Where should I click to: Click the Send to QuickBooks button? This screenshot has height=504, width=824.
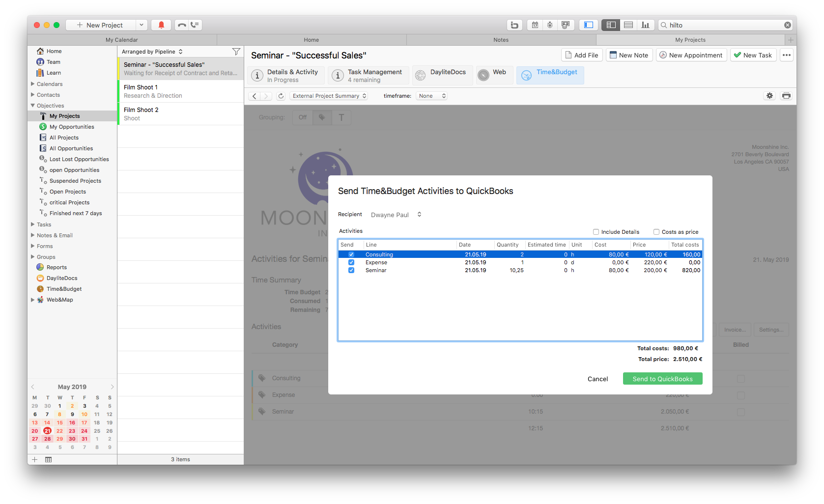coord(662,379)
